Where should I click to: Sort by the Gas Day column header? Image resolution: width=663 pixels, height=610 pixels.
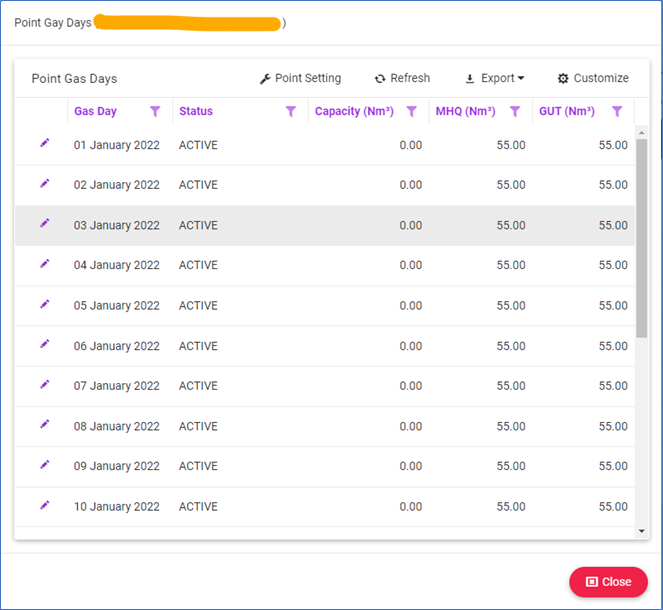point(95,112)
